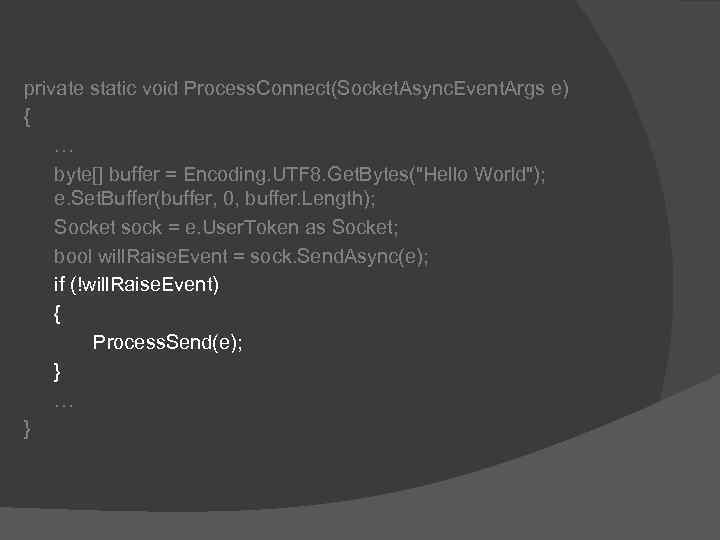720x540 pixels.
Task: Click the if (!will.Raise.Event) condition
Action: (136, 284)
